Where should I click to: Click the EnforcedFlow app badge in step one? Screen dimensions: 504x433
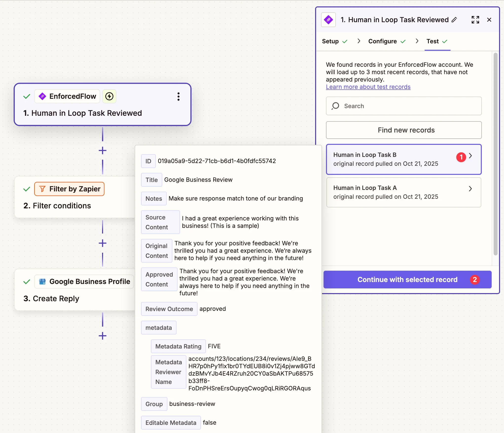point(67,96)
